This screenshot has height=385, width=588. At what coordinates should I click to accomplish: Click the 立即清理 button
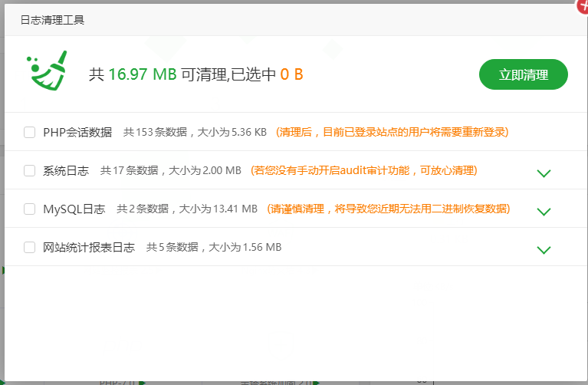tap(523, 74)
